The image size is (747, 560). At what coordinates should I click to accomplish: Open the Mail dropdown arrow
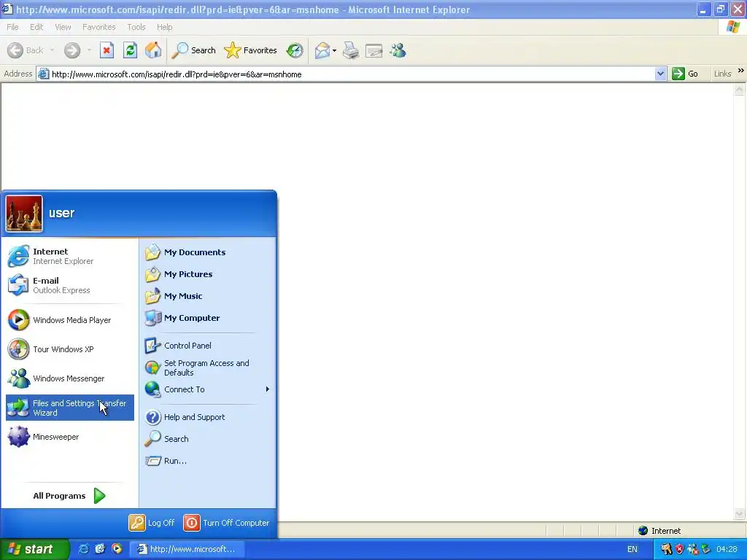[x=334, y=50]
